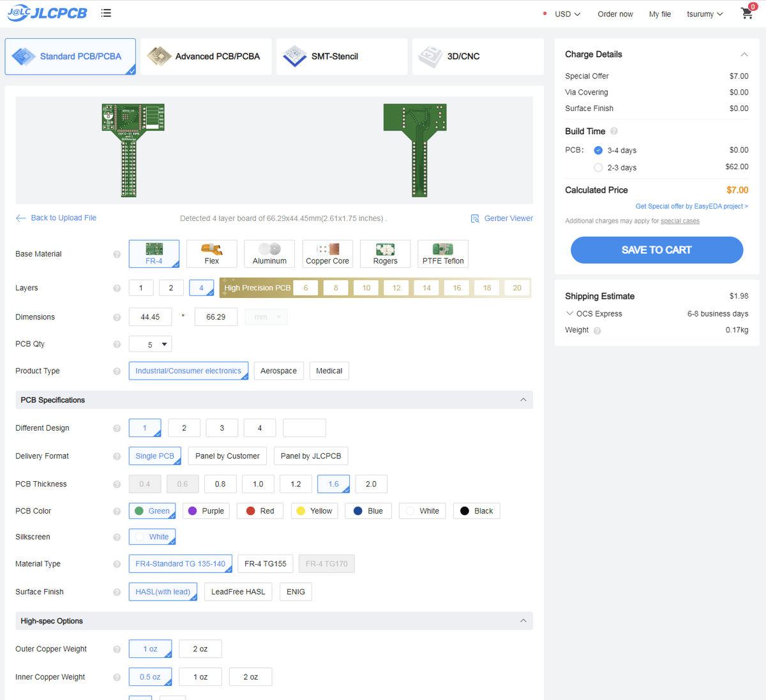Screen dimensions: 766x700
Task: Click help icon next to Outer Copper Weight
Action: tap(117, 649)
